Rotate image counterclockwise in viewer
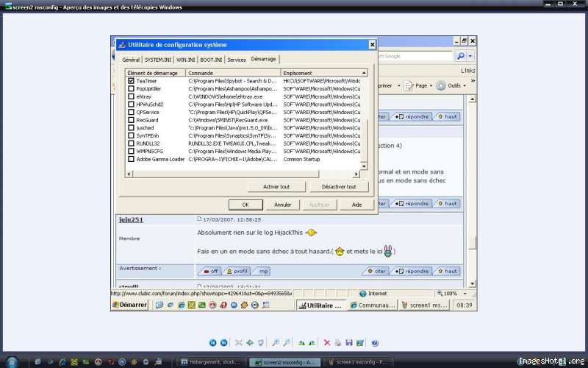The height and width of the screenshot is (368, 588). tap(312, 342)
